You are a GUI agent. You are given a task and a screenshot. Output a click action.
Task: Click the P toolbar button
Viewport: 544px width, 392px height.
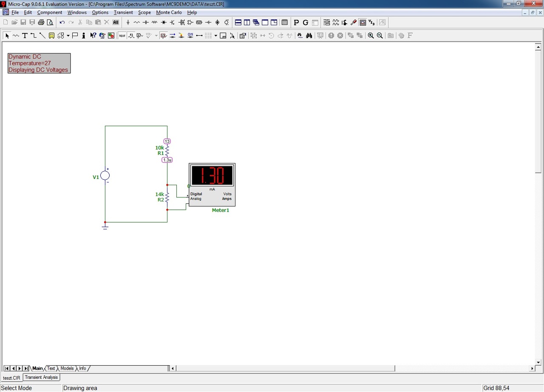297,23
